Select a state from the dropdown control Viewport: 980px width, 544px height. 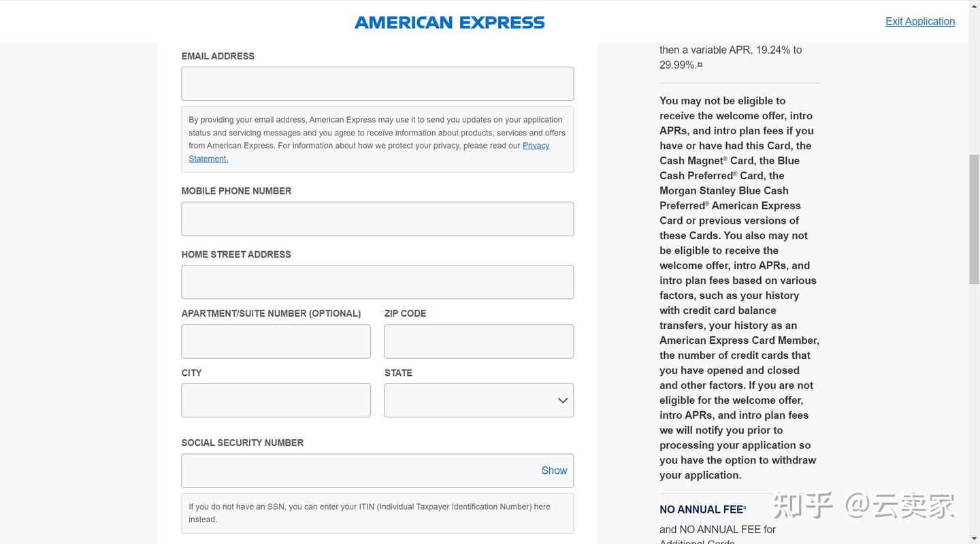coord(478,400)
